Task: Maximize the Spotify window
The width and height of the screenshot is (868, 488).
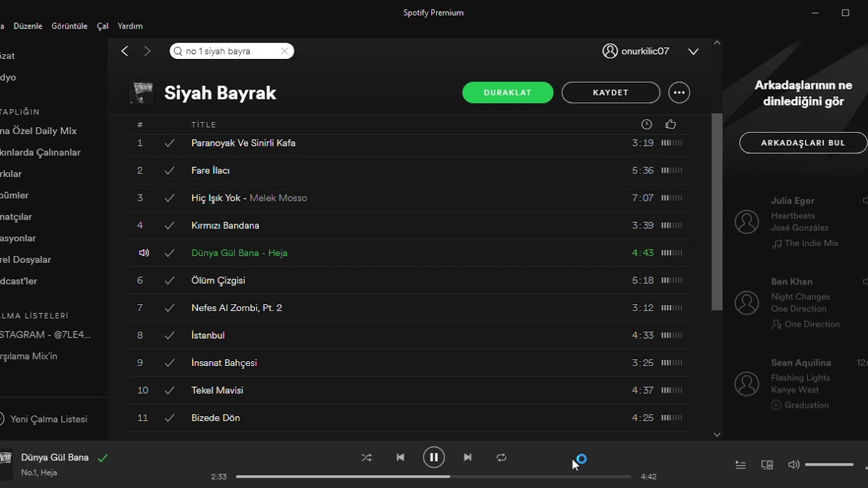Action: pos(846,12)
